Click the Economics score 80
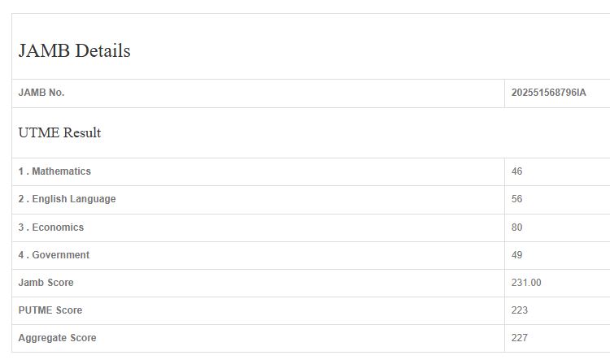 coord(517,227)
